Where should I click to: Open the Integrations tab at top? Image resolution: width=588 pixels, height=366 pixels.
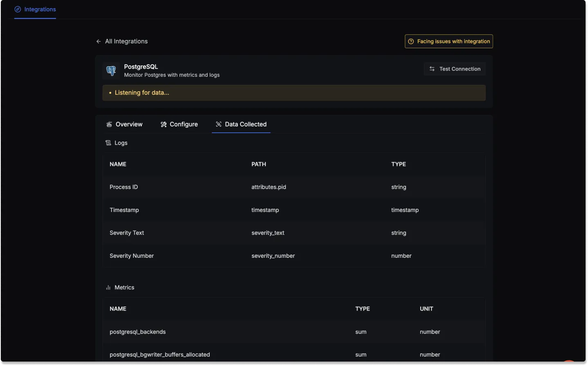click(35, 9)
